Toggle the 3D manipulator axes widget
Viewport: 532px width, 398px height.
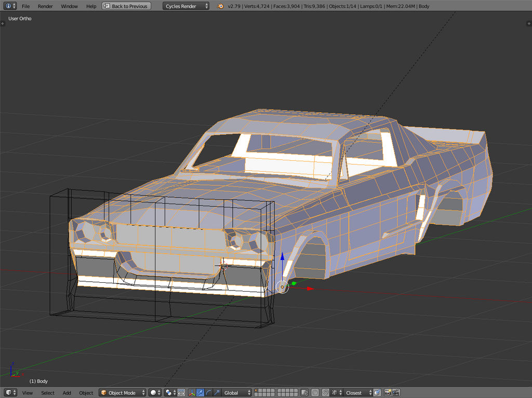pyautogui.click(x=192, y=393)
